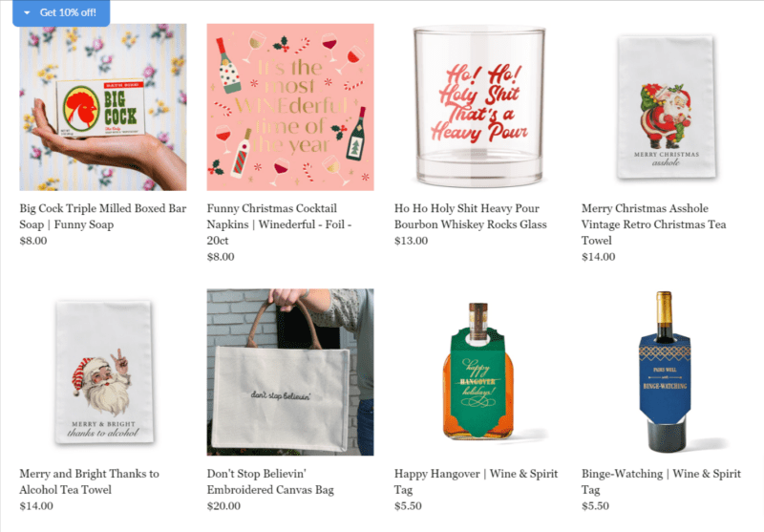The image size is (764, 532).
Task: Click the $20.00 price of canvas bag
Action: coord(223,505)
